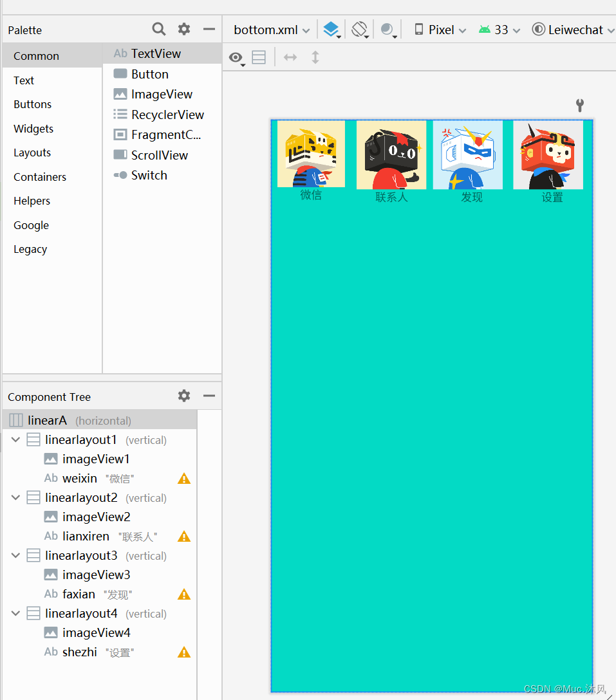The width and height of the screenshot is (616, 700).
Task: Open Component Tree settings gear
Action: pos(184,396)
